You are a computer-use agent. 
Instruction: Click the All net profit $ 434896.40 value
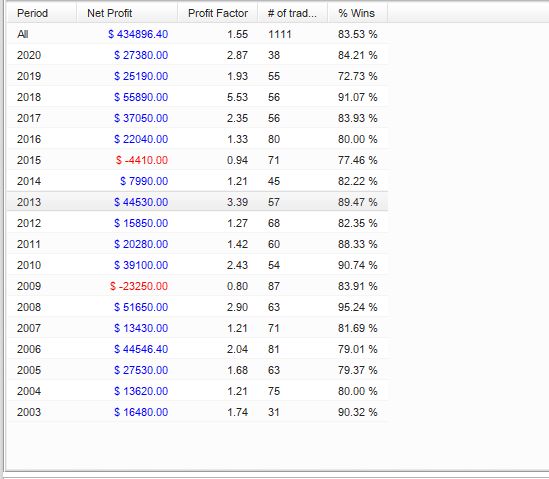(x=138, y=34)
